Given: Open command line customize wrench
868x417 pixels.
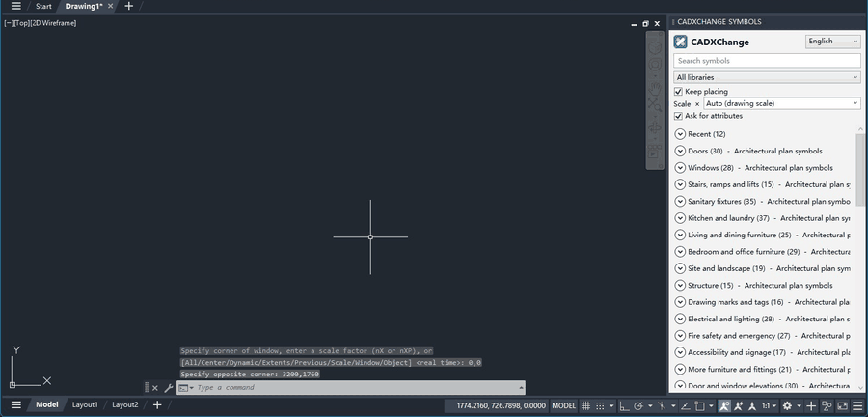Looking at the screenshot, I should pyautogui.click(x=168, y=388).
